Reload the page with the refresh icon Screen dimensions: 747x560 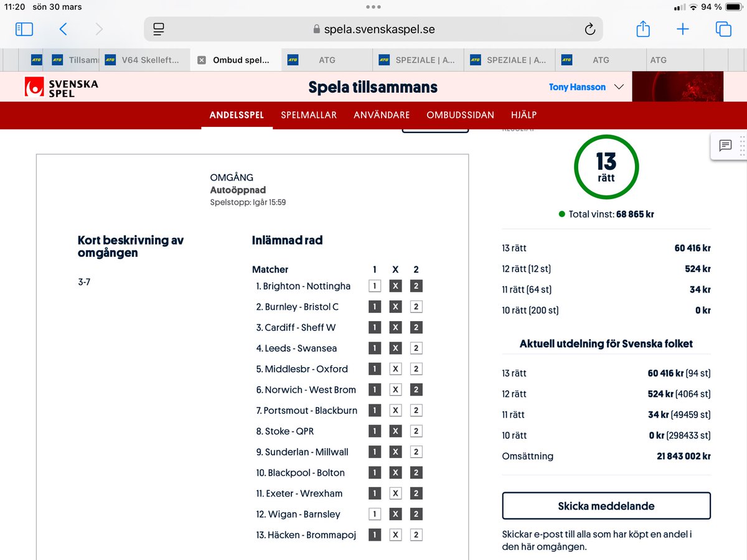pyautogui.click(x=590, y=29)
